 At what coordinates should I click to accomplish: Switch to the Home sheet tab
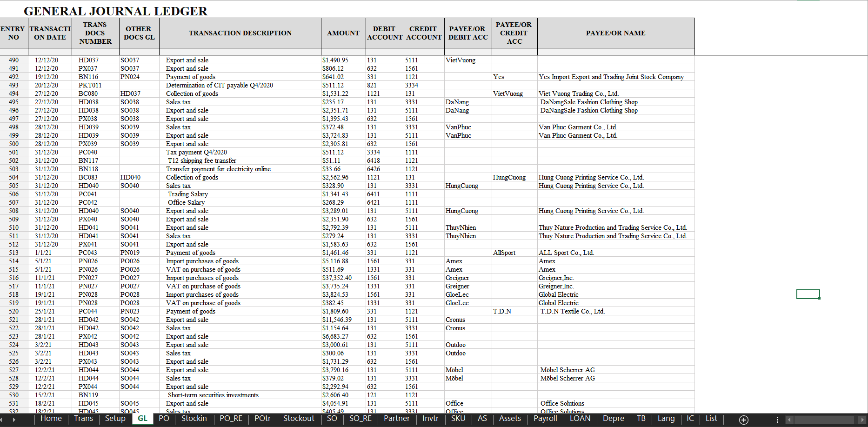click(51, 418)
